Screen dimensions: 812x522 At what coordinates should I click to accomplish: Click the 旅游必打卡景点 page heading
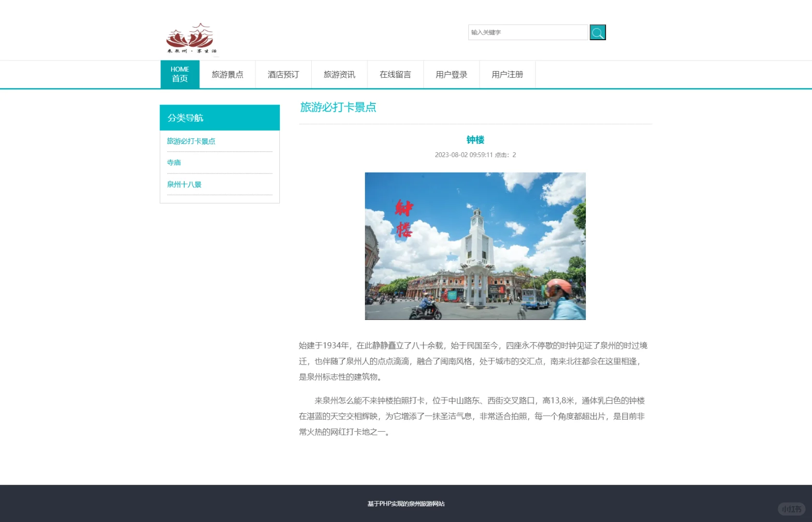(338, 107)
